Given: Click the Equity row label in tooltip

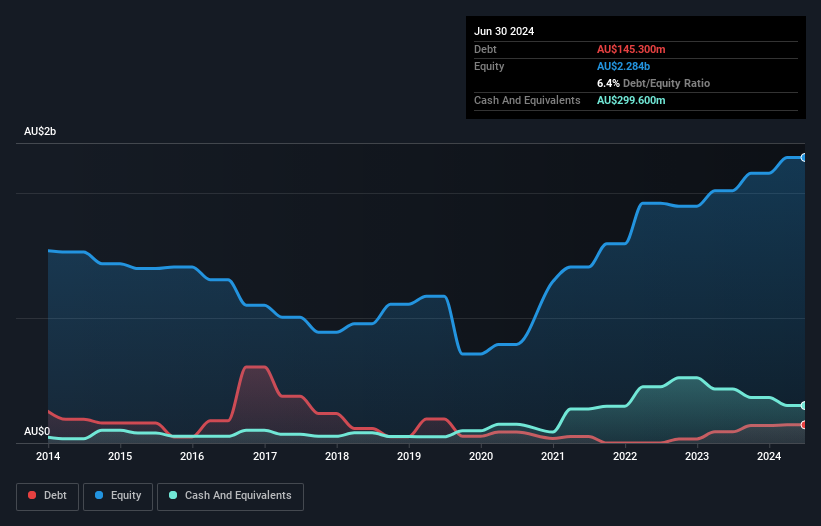Looking at the screenshot, I should pos(489,66).
